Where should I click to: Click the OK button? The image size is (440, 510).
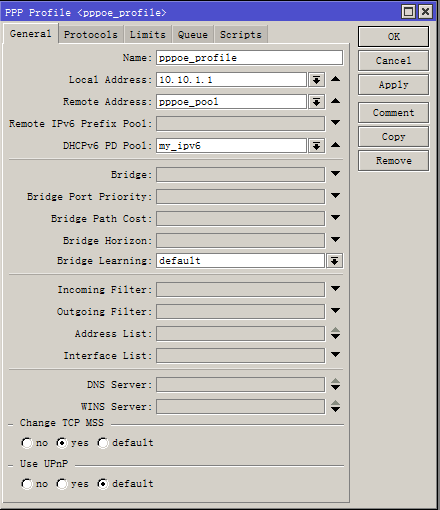tap(393, 36)
